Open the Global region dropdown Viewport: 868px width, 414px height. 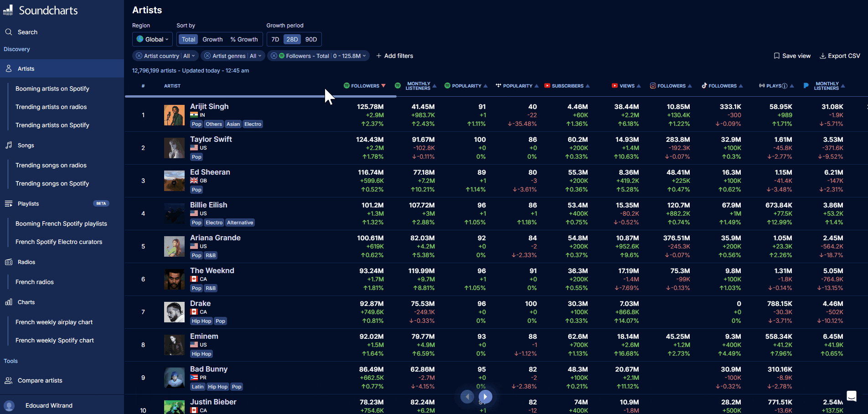click(152, 39)
